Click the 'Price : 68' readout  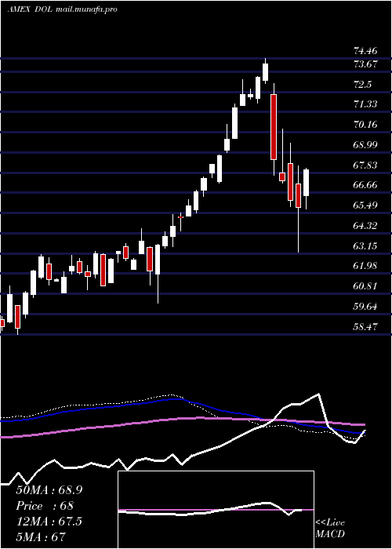[x=45, y=506]
